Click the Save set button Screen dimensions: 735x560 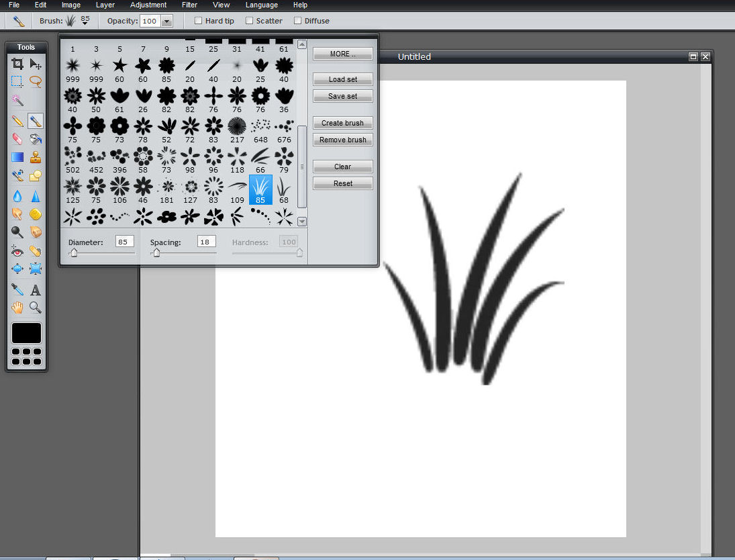pos(342,96)
